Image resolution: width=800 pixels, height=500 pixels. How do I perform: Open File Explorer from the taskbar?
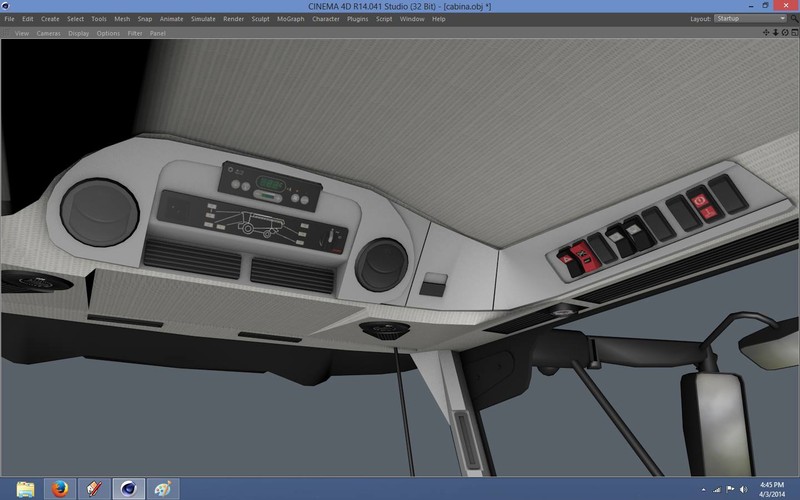pos(25,488)
